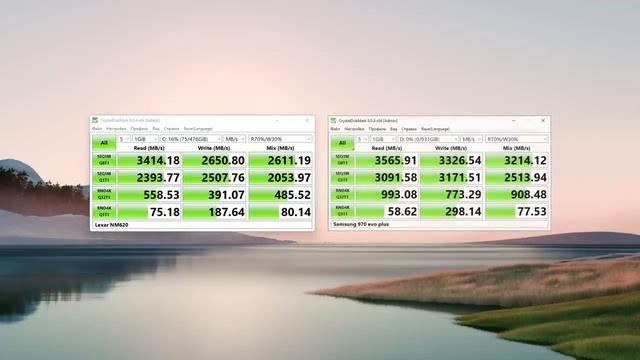
Task: Select mix result 485.52
Action: tap(280, 194)
